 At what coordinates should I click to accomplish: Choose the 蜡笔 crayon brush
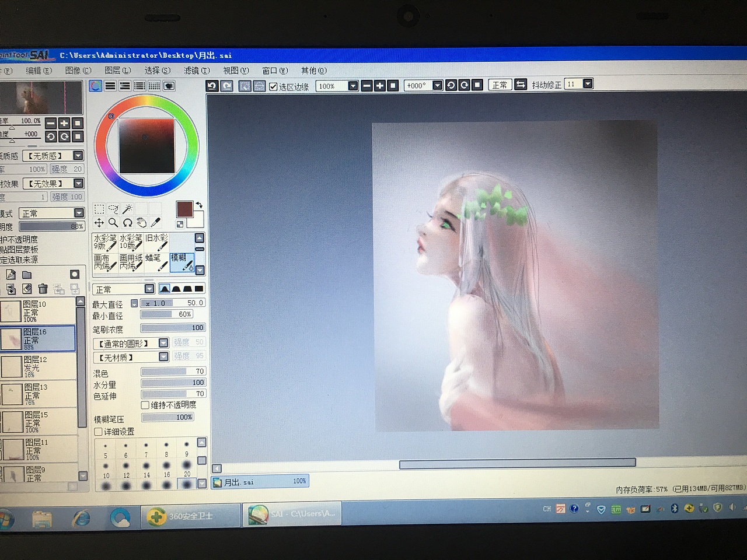(x=156, y=262)
